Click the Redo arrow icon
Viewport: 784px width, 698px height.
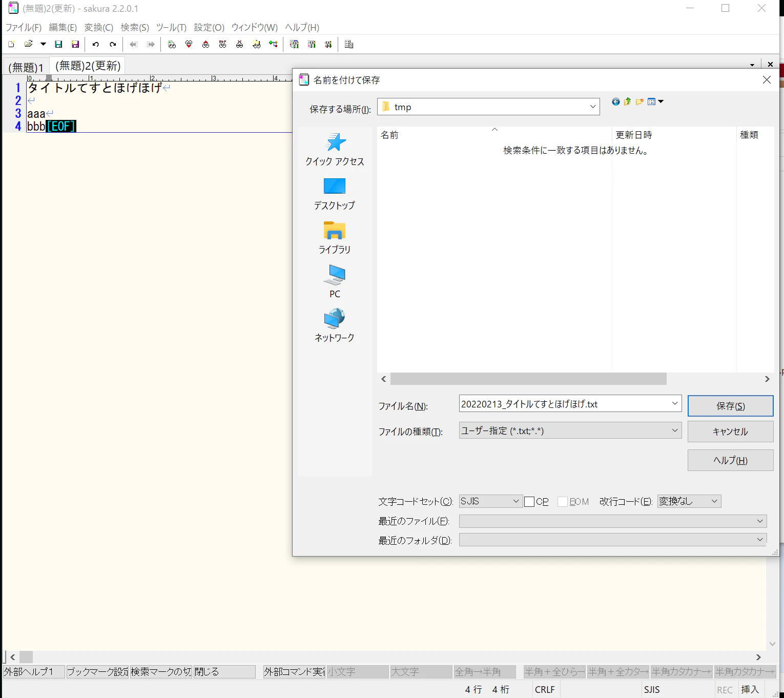point(113,45)
